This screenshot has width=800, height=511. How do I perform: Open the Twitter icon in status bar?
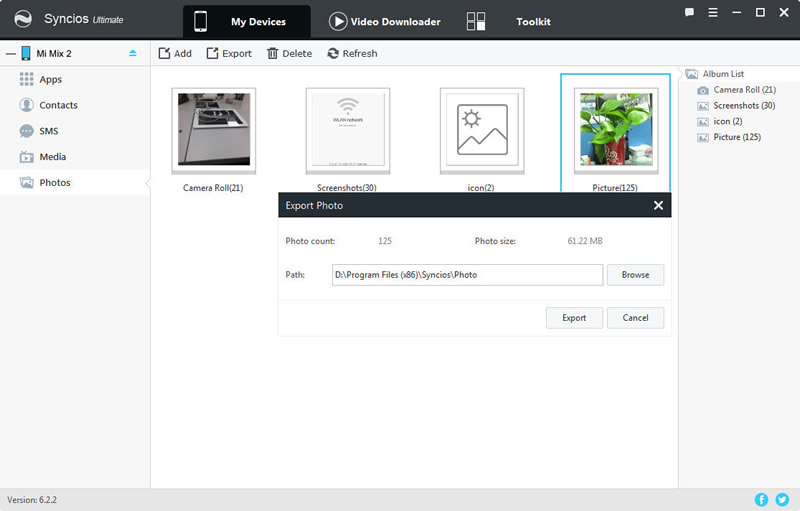click(x=782, y=500)
